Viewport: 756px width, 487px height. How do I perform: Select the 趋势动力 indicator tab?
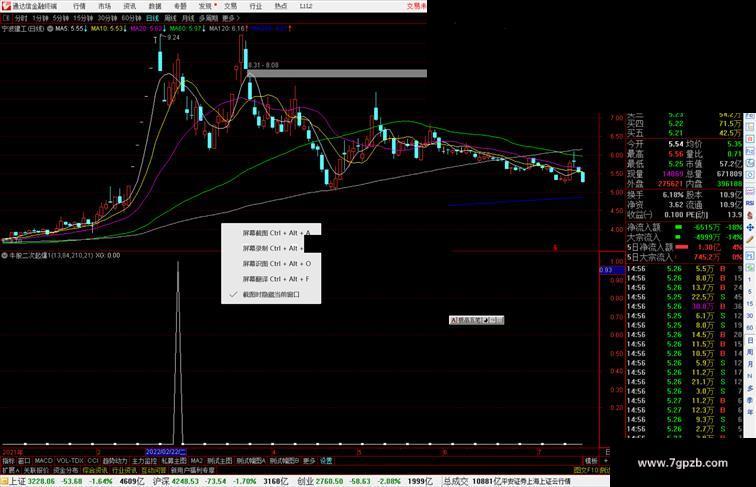click(x=115, y=461)
